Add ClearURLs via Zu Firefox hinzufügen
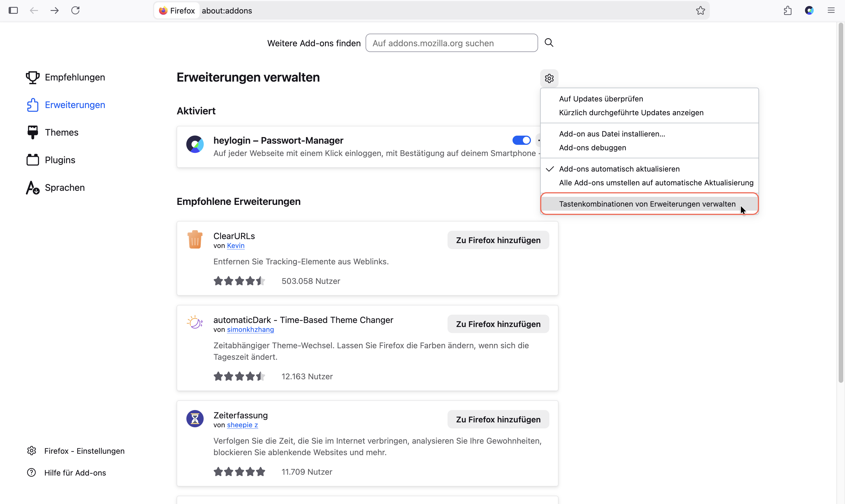The height and width of the screenshot is (504, 845). (498, 240)
